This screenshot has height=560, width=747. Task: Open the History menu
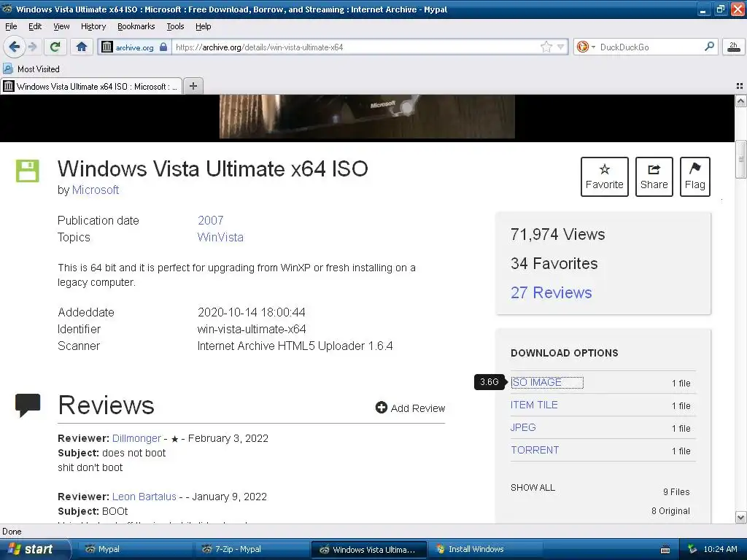coord(93,26)
